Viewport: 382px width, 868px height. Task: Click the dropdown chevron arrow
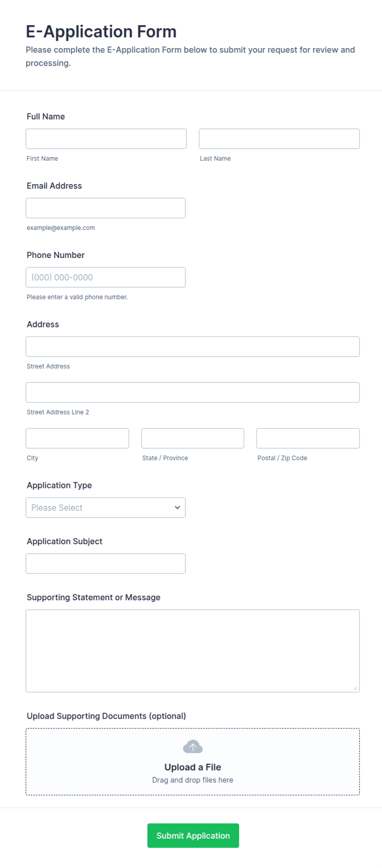click(x=177, y=507)
